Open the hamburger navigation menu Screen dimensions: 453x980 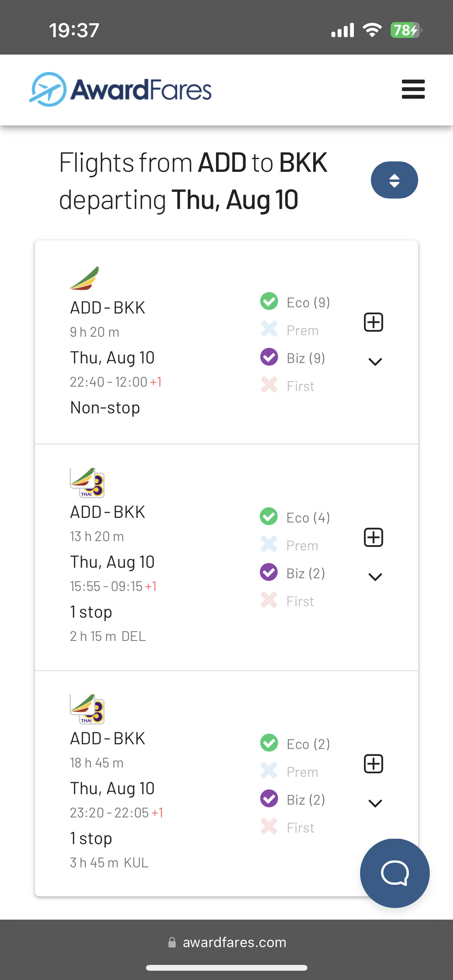[x=413, y=89]
